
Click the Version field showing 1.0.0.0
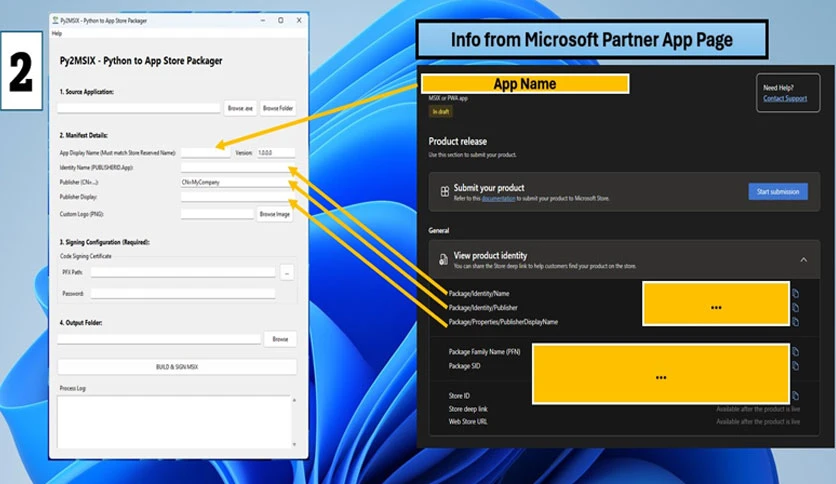pyautogui.click(x=276, y=153)
